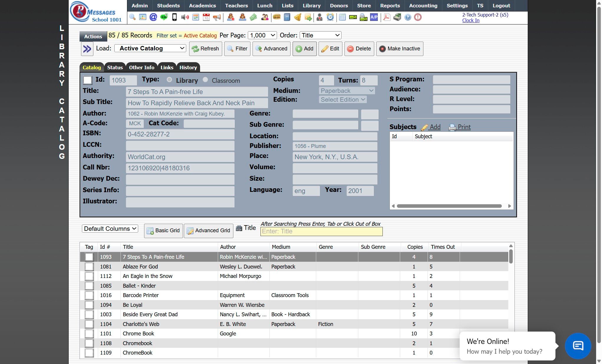Switch to the Other Info tab
The image size is (602, 364).
141,67
